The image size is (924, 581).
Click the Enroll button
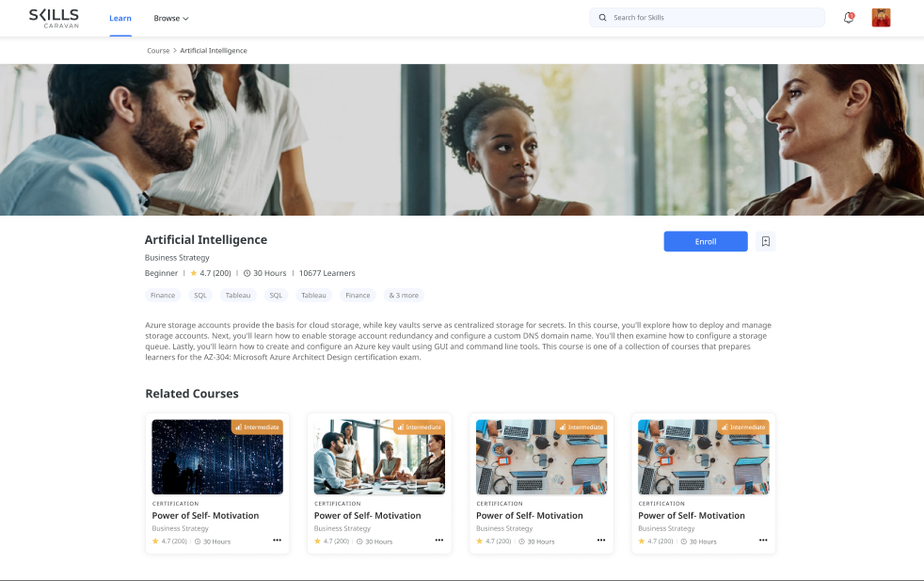(x=705, y=241)
